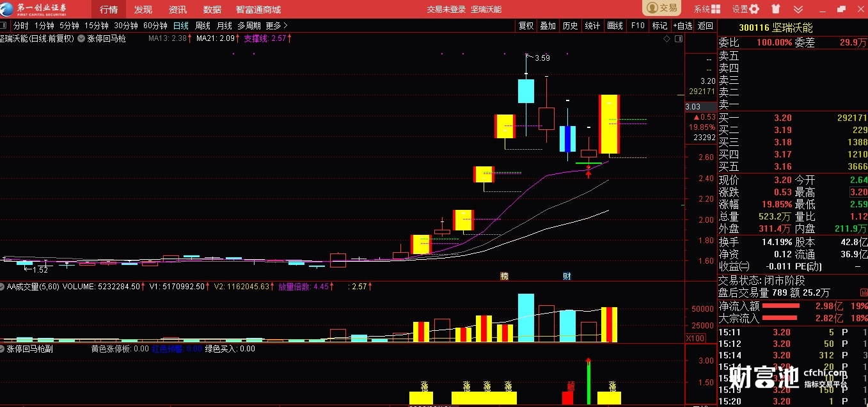Image resolution: width=868 pixels, height=407 pixels.
Task: Open the 发现 tab
Action: (143, 9)
